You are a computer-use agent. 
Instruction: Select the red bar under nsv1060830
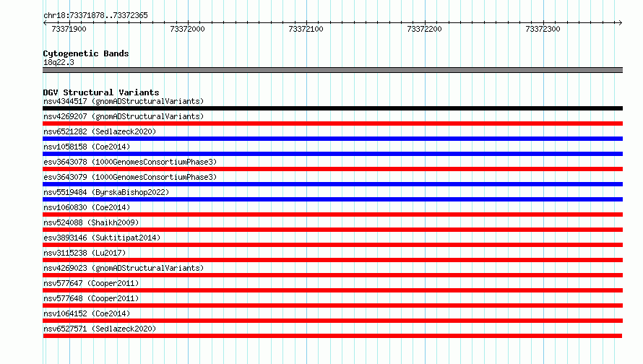point(332,214)
